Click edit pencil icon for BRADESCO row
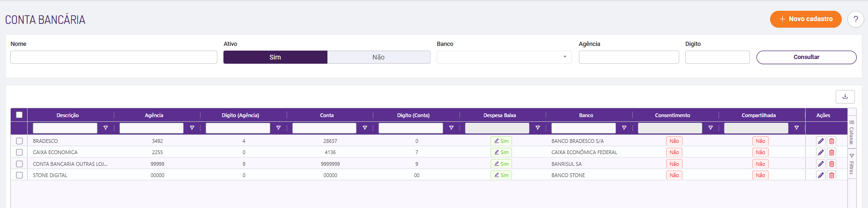The height and width of the screenshot is (208, 868). 820,141
